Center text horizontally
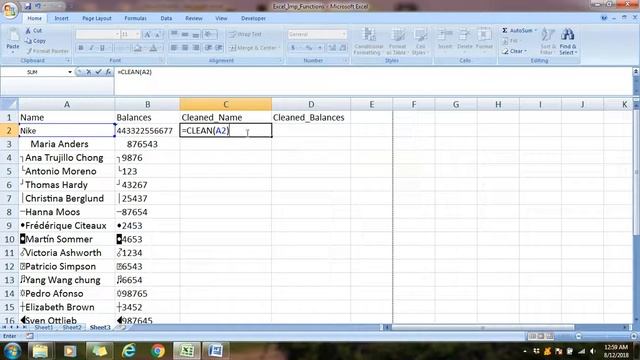Screen dimensions: 640x360 (x=185, y=48)
